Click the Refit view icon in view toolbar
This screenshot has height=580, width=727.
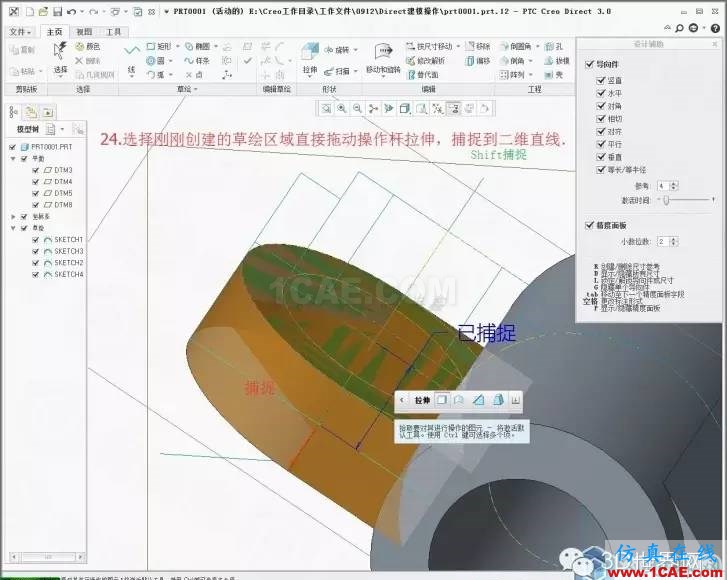tap(326, 108)
